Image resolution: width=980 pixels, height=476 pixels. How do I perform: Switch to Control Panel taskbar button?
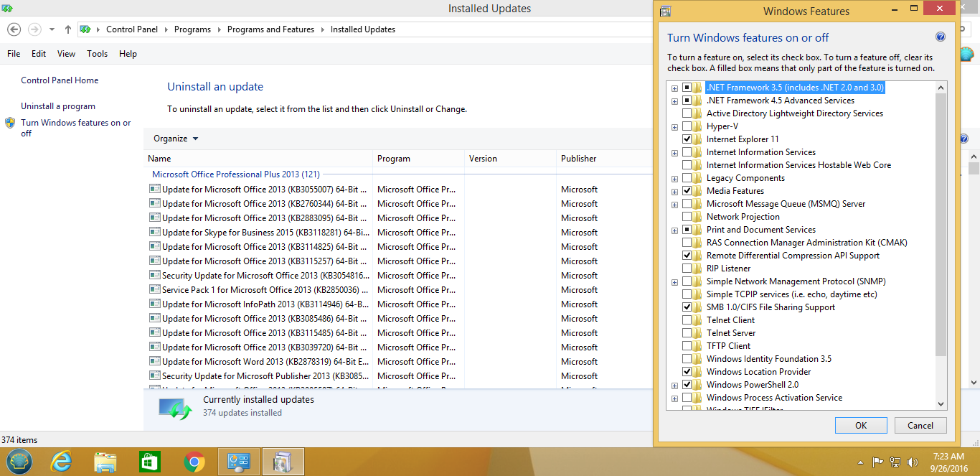tap(239, 462)
